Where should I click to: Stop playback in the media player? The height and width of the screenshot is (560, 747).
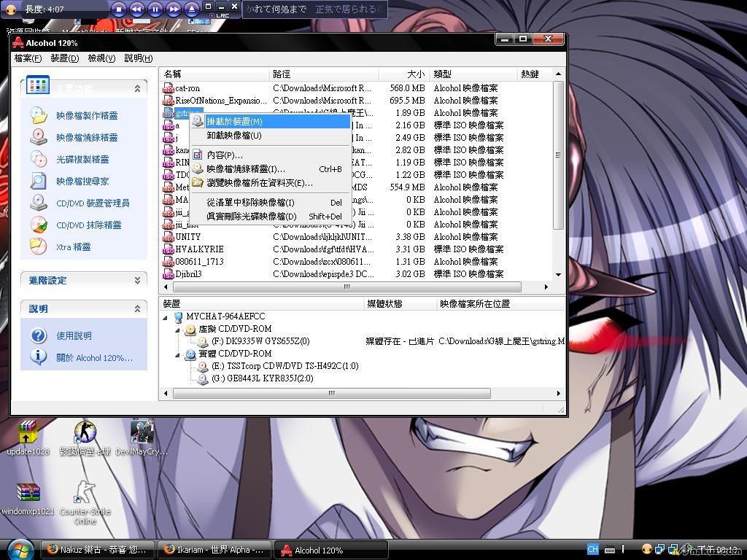[119, 9]
